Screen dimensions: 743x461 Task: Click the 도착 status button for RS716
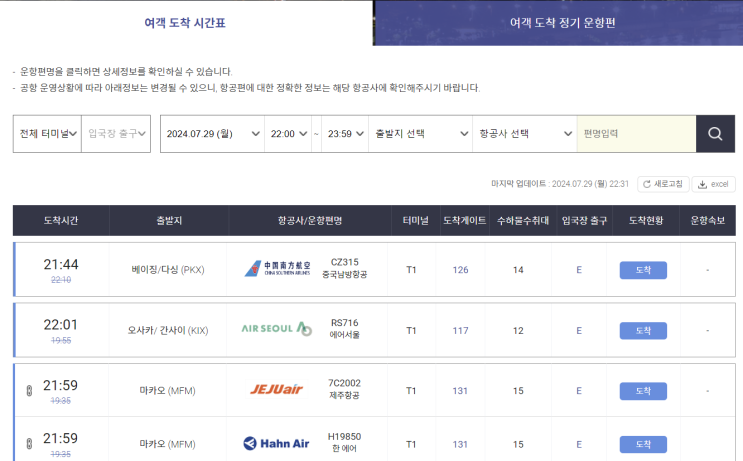pos(643,331)
